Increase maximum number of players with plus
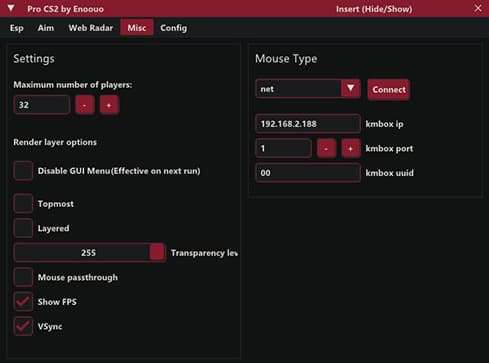Image resolution: width=489 pixels, height=363 pixels. [109, 105]
